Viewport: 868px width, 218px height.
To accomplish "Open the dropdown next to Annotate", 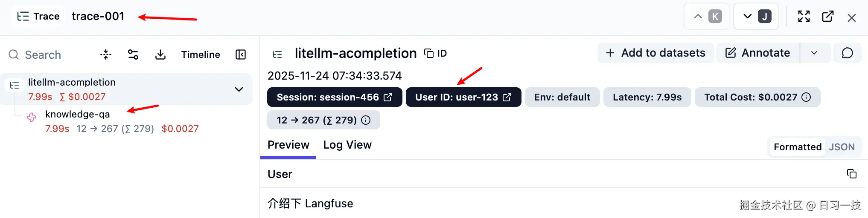I will [x=814, y=53].
